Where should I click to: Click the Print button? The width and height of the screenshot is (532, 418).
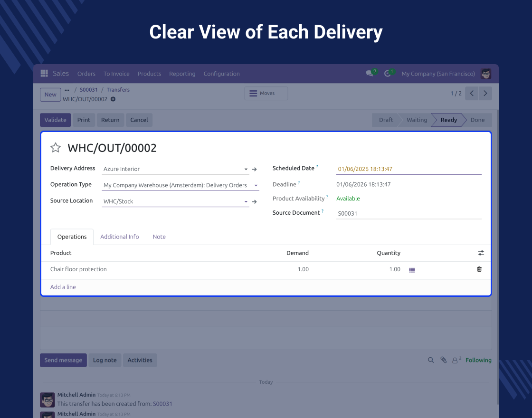pos(84,120)
